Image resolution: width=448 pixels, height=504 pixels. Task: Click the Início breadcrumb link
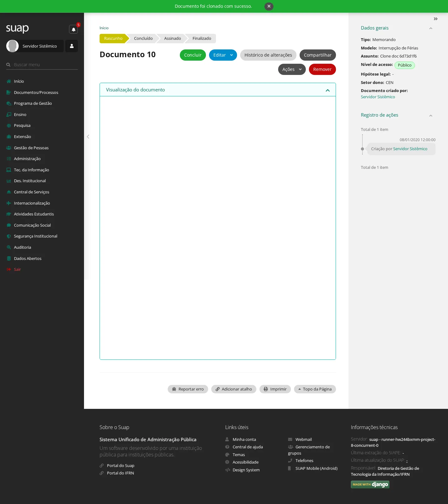point(104,28)
